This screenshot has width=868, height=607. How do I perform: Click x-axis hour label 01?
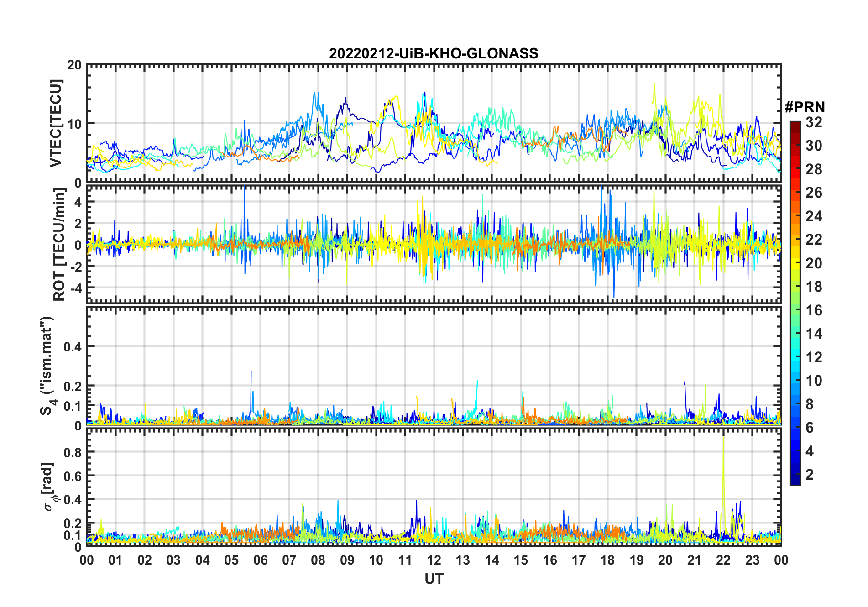[x=115, y=560]
